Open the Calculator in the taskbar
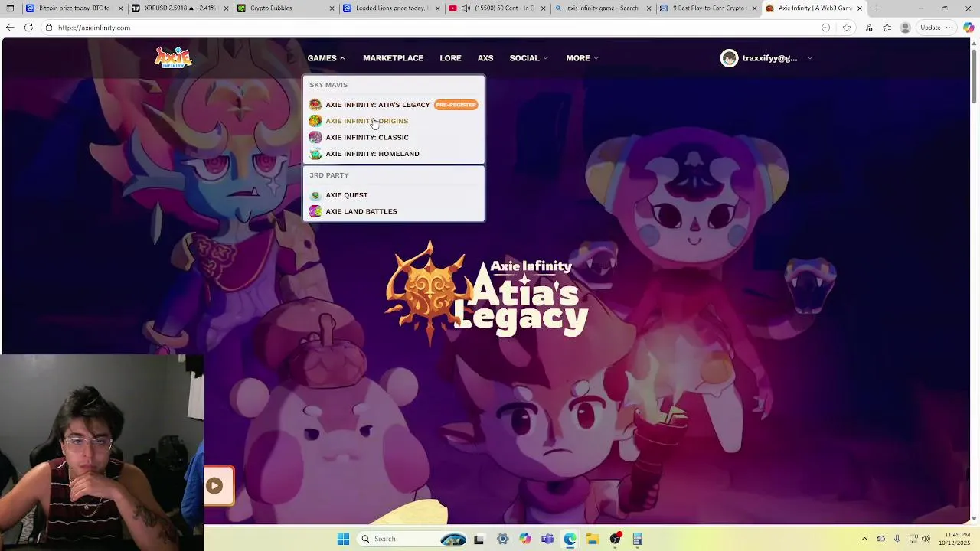The height and width of the screenshot is (551, 980). [638, 539]
